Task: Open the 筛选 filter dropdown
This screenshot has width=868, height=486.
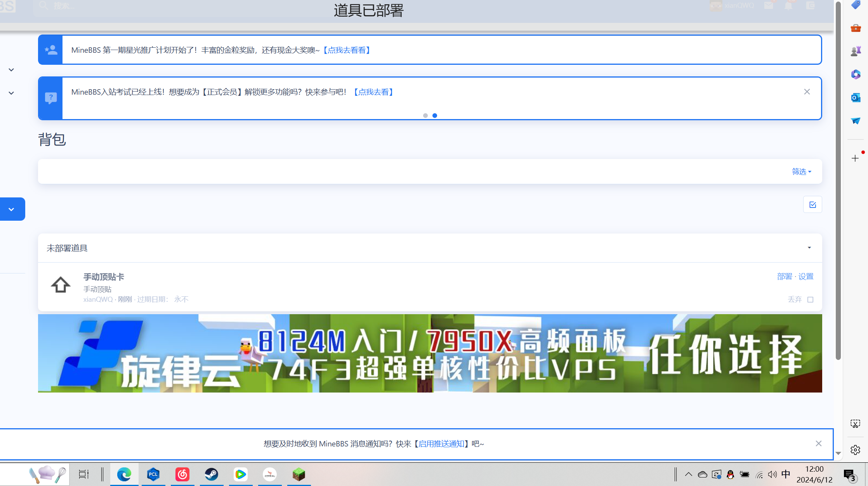Action: coord(802,171)
